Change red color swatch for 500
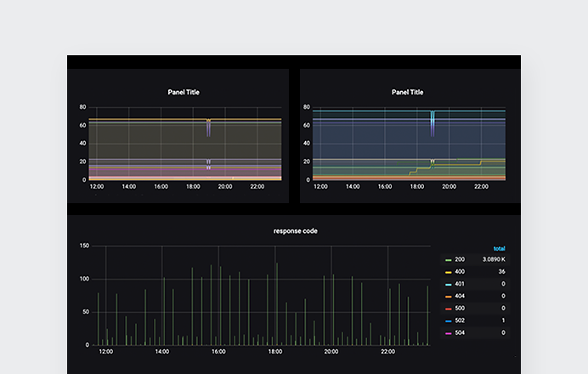588x374 pixels. 448,309
